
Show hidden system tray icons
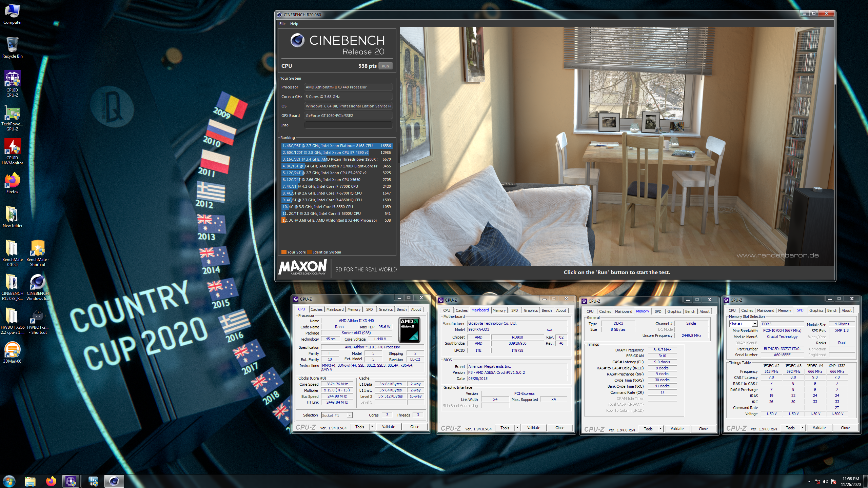tap(809, 482)
